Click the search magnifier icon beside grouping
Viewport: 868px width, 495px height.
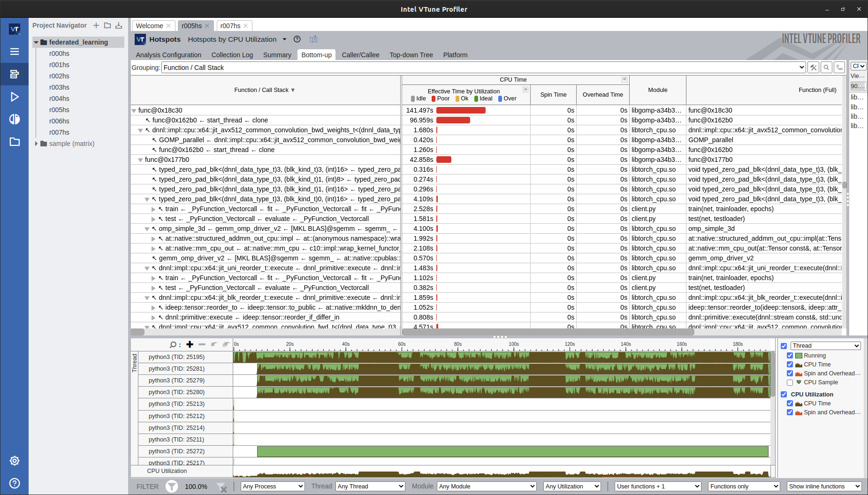pyautogui.click(x=826, y=68)
